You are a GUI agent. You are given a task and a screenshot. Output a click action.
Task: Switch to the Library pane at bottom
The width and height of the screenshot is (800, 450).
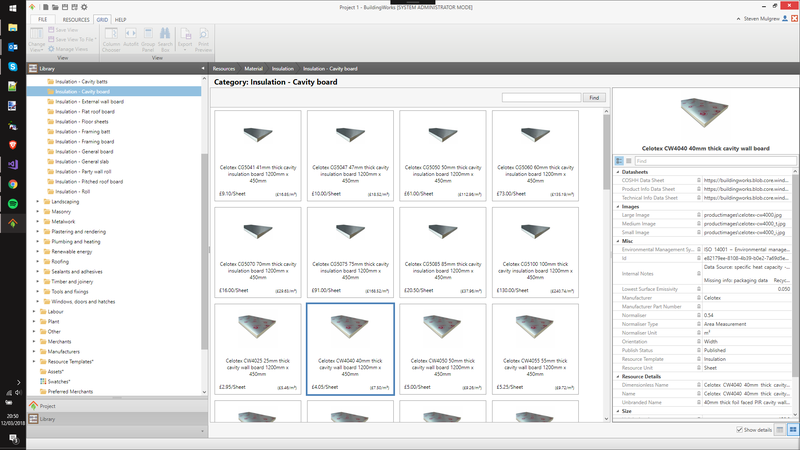(117, 419)
